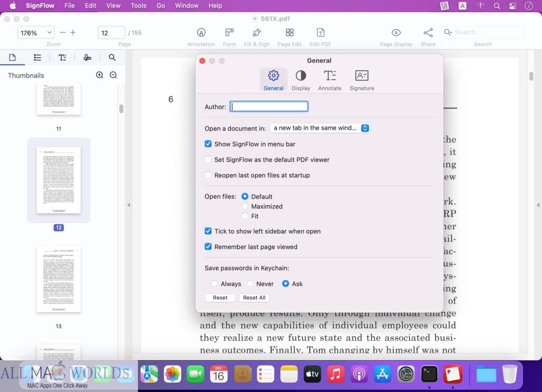Screen dimensions: 542x392
Task: Switch to Display preferences tab
Action: (x=301, y=80)
